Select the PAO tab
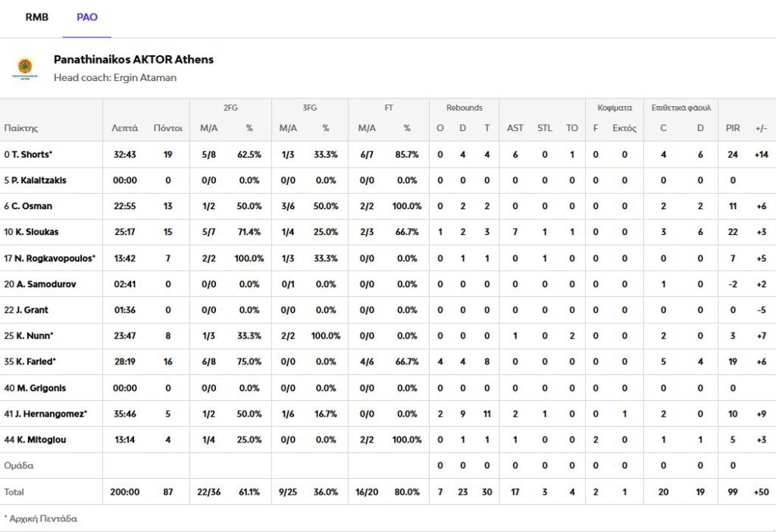The height and width of the screenshot is (532, 776). 87,17
